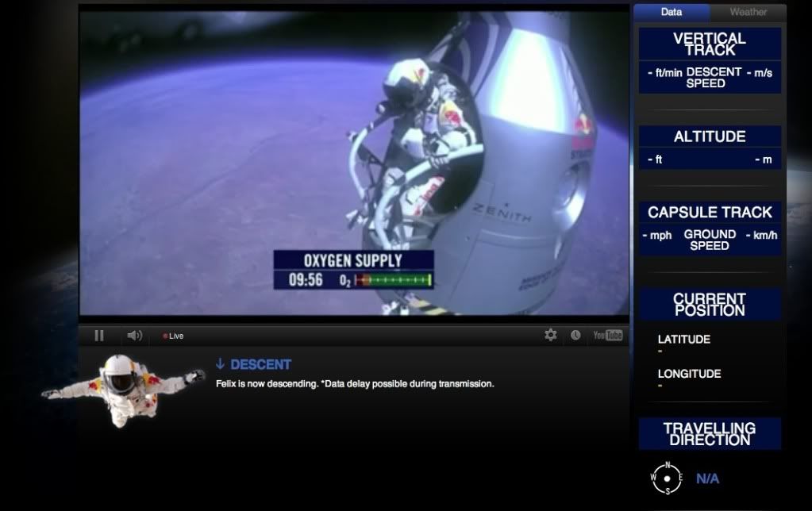Click the DESCENT status heading
This screenshot has width=812, height=511.
point(260,364)
